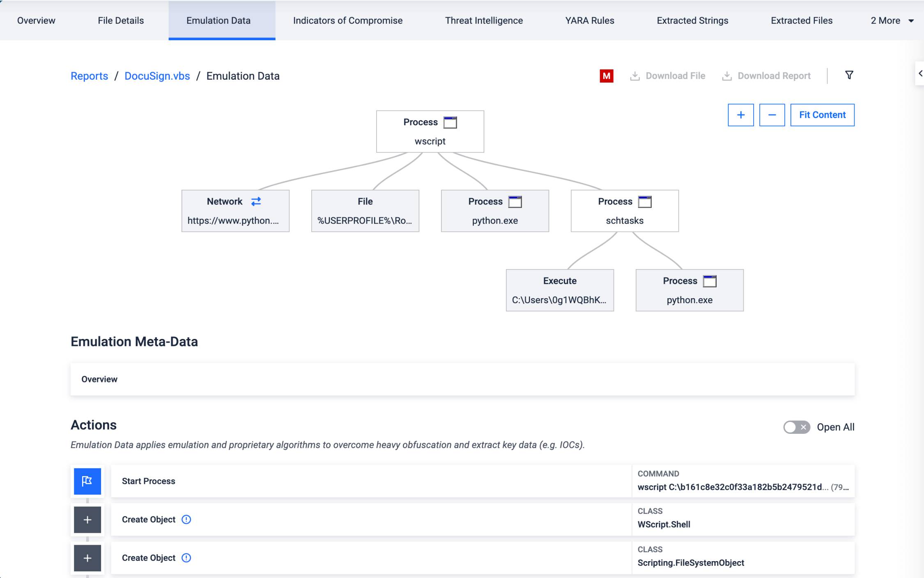
Task: Expand the Scripting.FileSystemObject Create Object action
Action: 87,558
